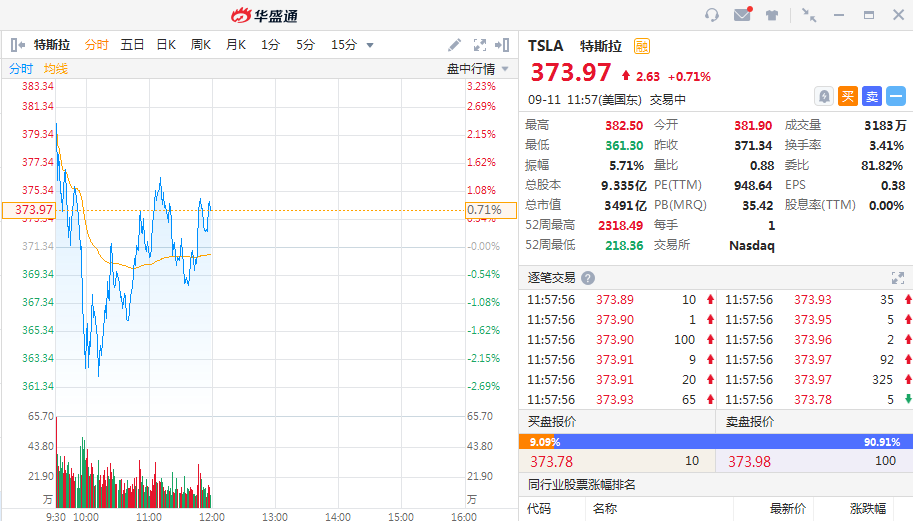Open the skin theme shirt icon

coord(772,15)
